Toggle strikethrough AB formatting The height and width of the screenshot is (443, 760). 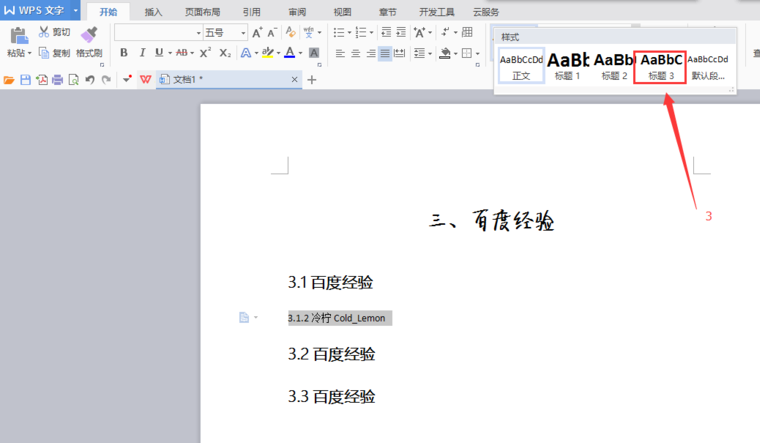pos(182,52)
